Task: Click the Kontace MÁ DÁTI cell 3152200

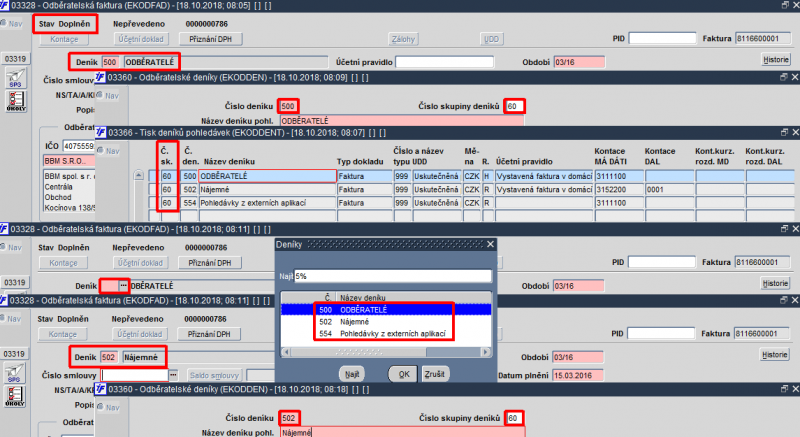Action: click(618, 189)
